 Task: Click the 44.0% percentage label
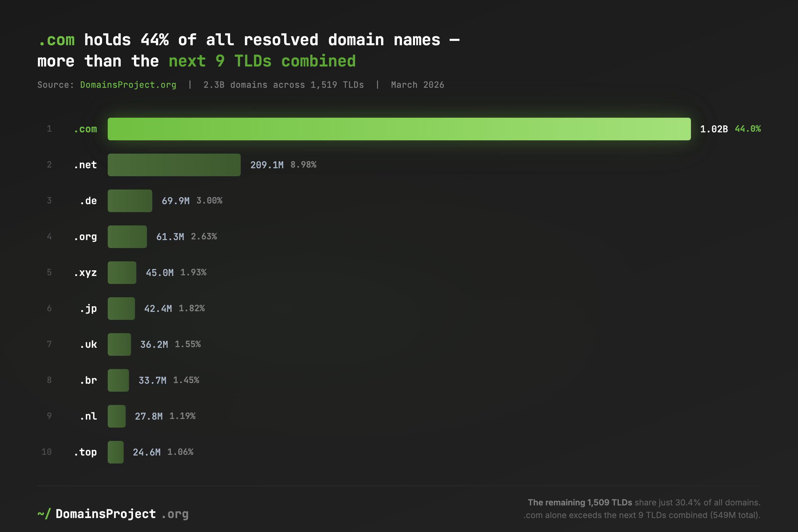[748, 129]
